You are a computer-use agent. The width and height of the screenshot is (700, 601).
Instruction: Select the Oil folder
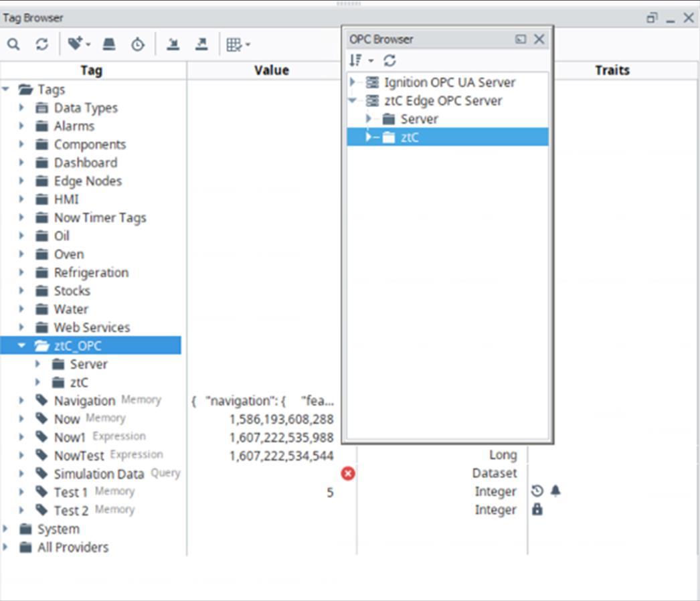click(x=62, y=236)
